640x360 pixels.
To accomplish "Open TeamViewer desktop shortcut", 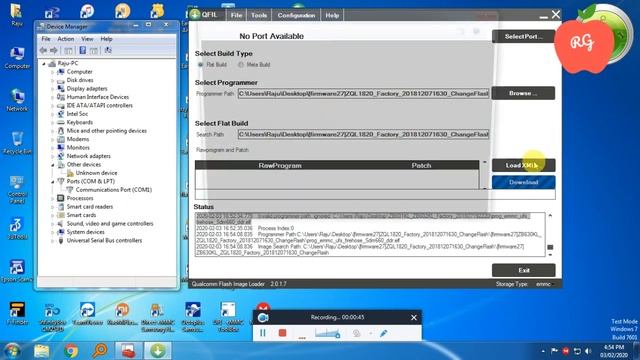I will coord(87,313).
